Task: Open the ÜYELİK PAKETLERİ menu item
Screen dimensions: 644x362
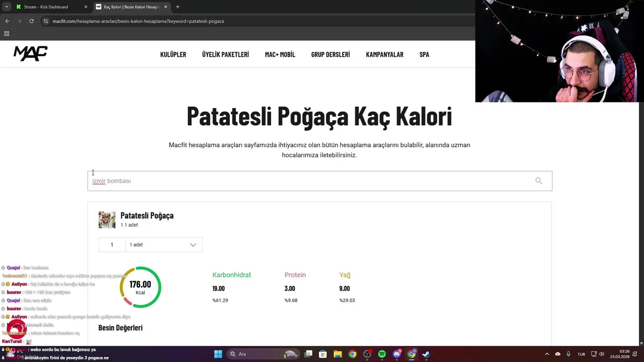Action: coord(225,54)
